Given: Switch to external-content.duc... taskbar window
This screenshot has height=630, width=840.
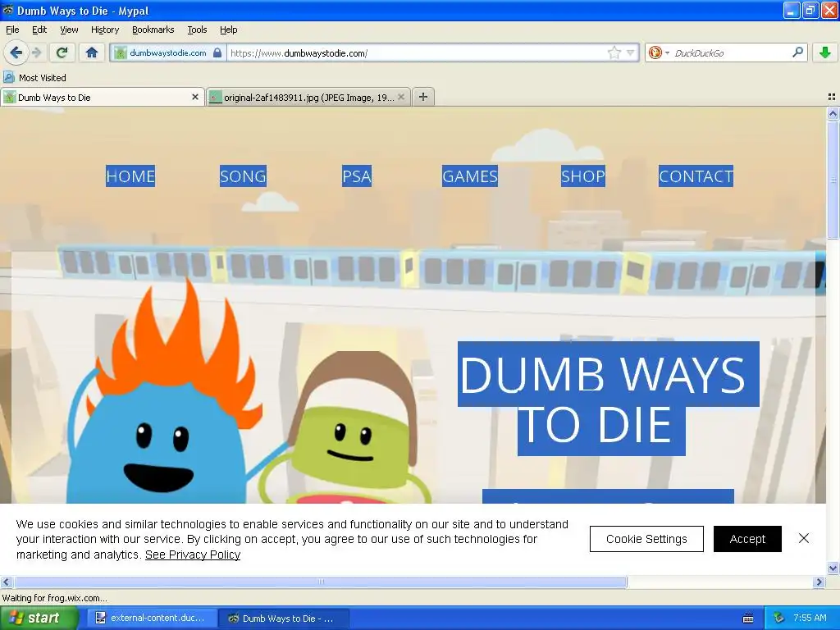Looking at the screenshot, I should pos(151,619).
